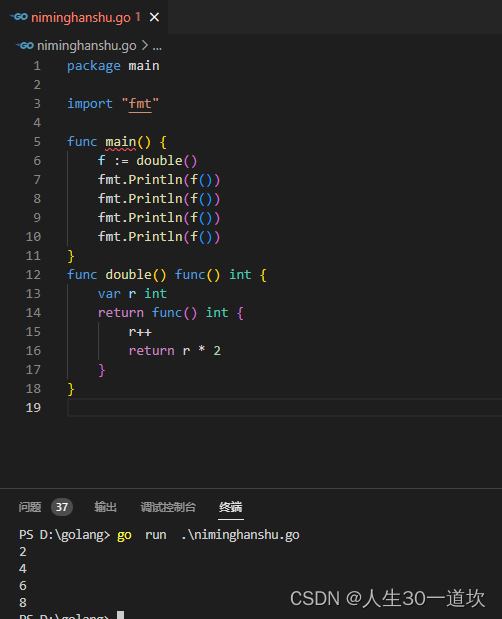Click the Go file icon in the tab
This screenshot has width=502, height=619.
coord(19,17)
